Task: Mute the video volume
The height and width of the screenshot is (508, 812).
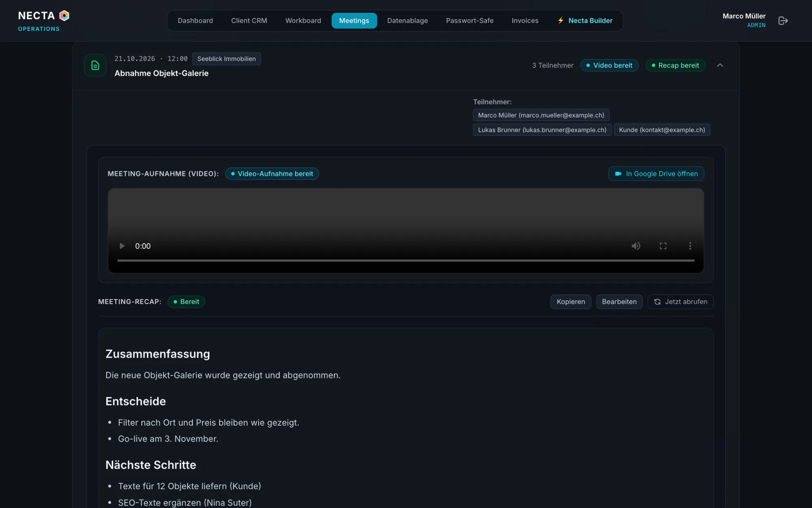Action: tap(636, 246)
